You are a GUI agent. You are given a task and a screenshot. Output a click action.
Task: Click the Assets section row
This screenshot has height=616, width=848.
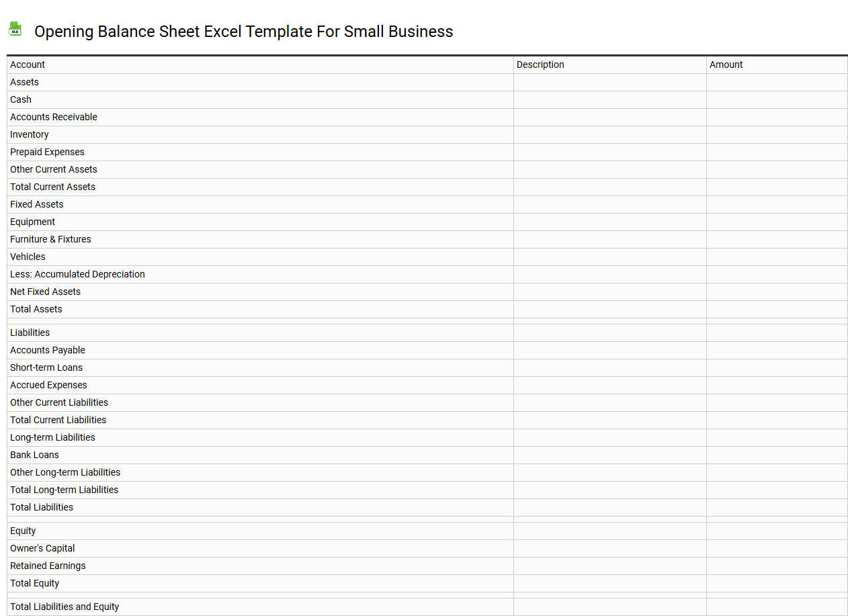point(24,82)
